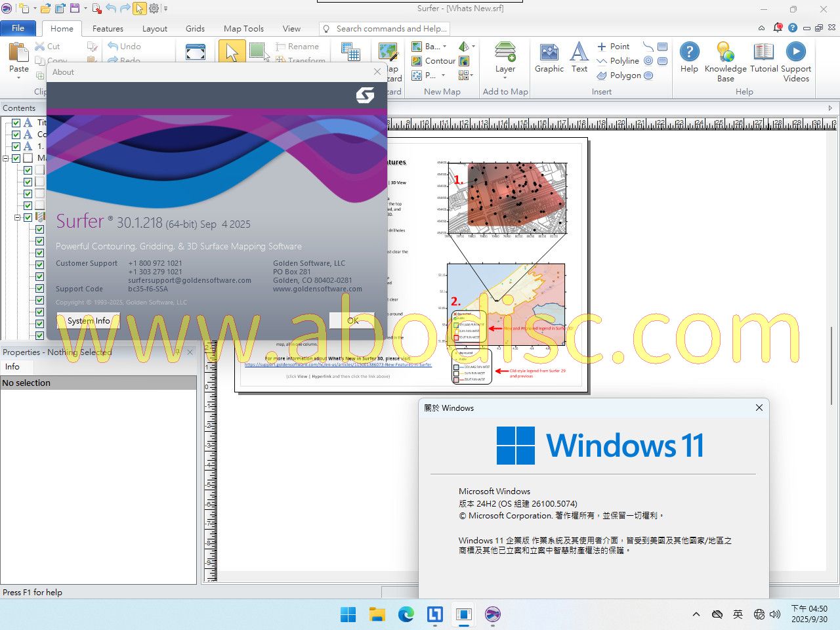Collapse the Map tree node
The width and height of the screenshot is (840, 630).
tap(6, 158)
